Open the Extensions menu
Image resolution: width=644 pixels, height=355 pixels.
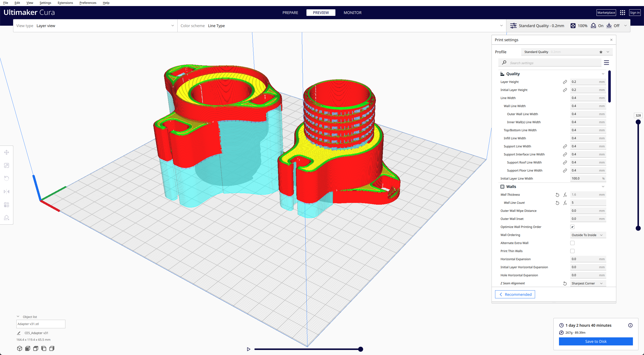click(x=65, y=3)
